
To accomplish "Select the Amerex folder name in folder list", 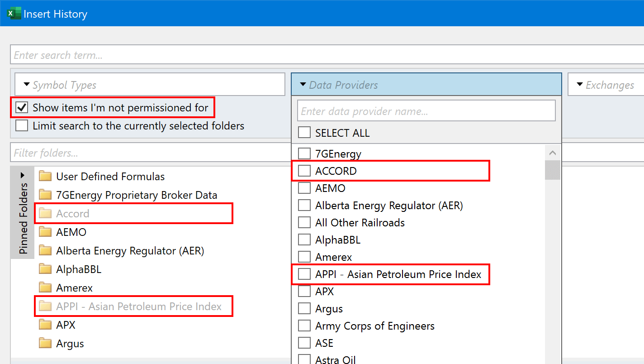I will point(74,287).
